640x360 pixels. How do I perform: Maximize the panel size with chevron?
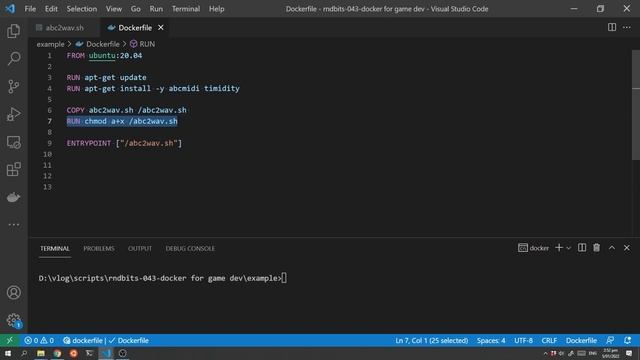tap(611, 248)
